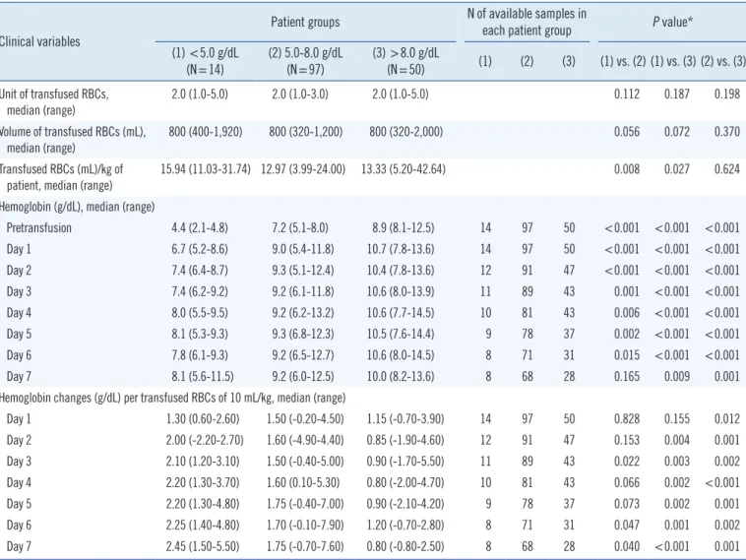Click the '(3) >8.0 g/dL (N=50)' subheader
Viewport: 746px width, 560px height.
pos(405,61)
